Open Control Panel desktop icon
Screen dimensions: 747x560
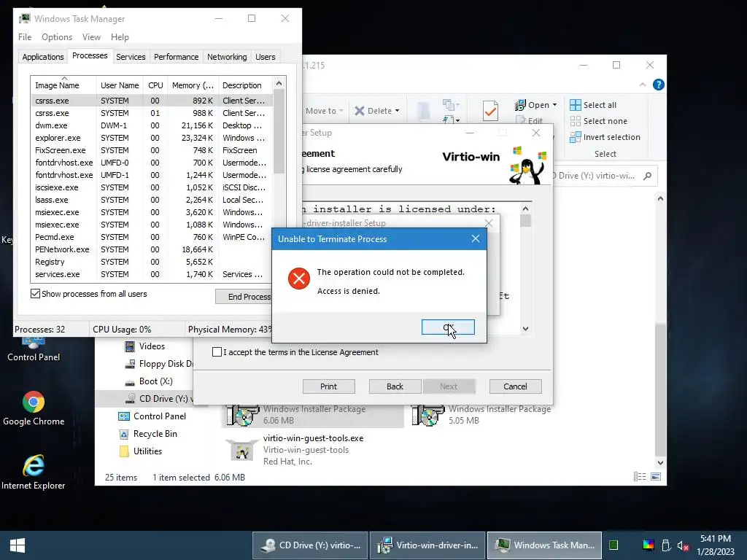click(x=34, y=349)
